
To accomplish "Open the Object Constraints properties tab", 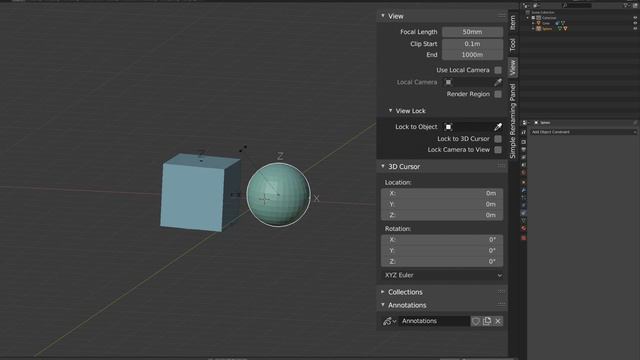I will pyautogui.click(x=524, y=213).
